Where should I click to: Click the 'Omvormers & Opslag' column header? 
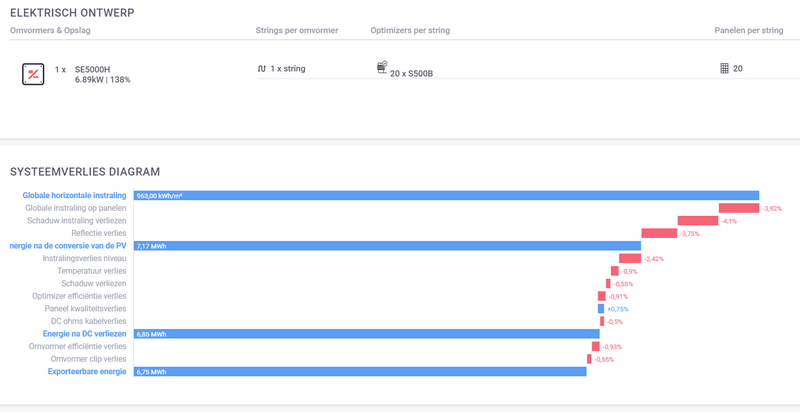[x=49, y=31]
